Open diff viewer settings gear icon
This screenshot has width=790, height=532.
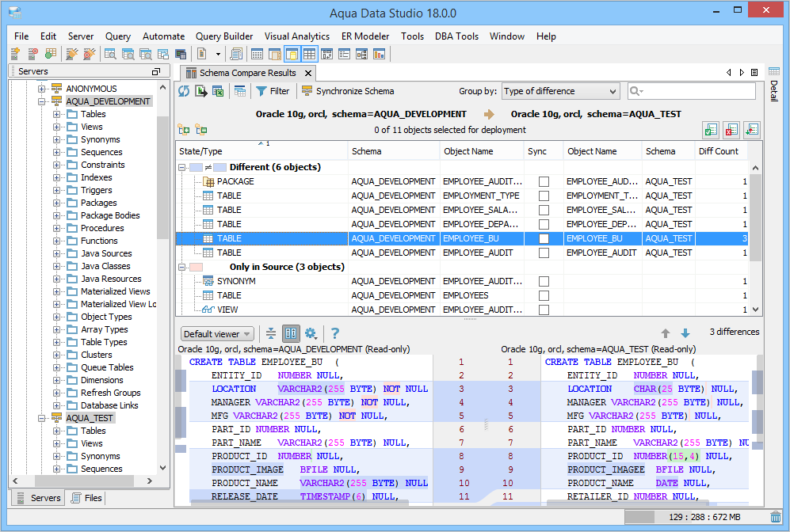click(311, 333)
